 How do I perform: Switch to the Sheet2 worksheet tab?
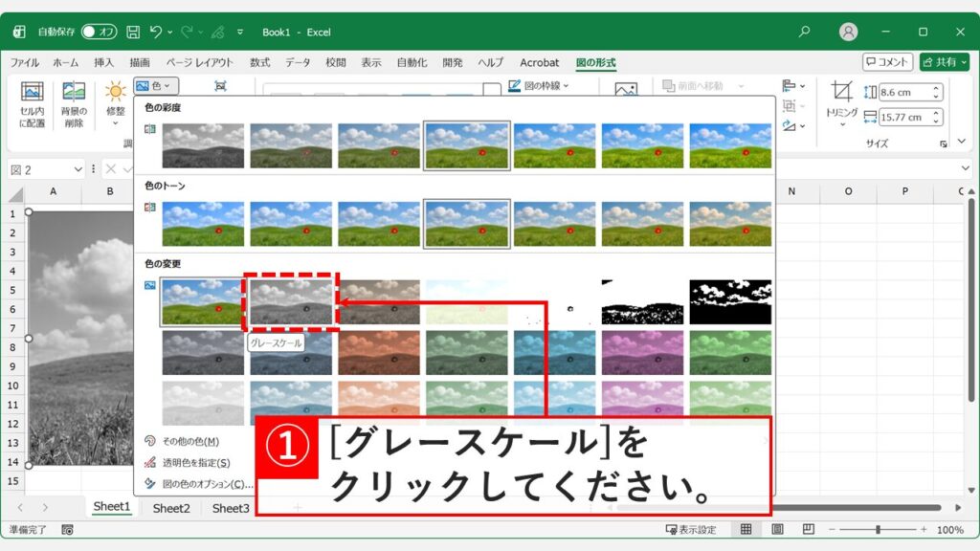coord(170,509)
